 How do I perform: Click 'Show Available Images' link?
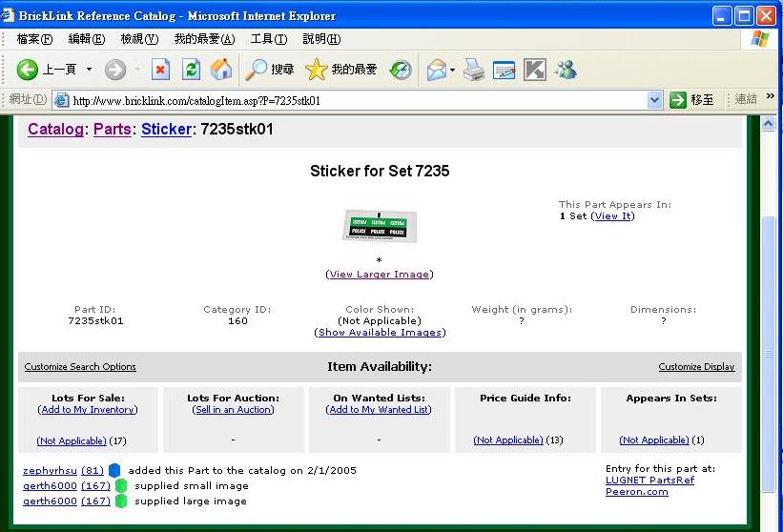click(x=380, y=333)
